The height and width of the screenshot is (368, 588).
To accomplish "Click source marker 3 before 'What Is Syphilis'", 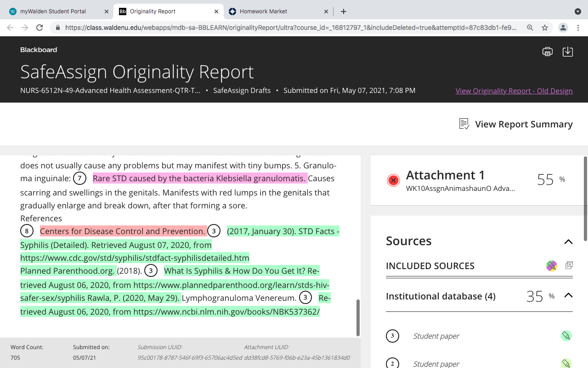I will coord(151,270).
